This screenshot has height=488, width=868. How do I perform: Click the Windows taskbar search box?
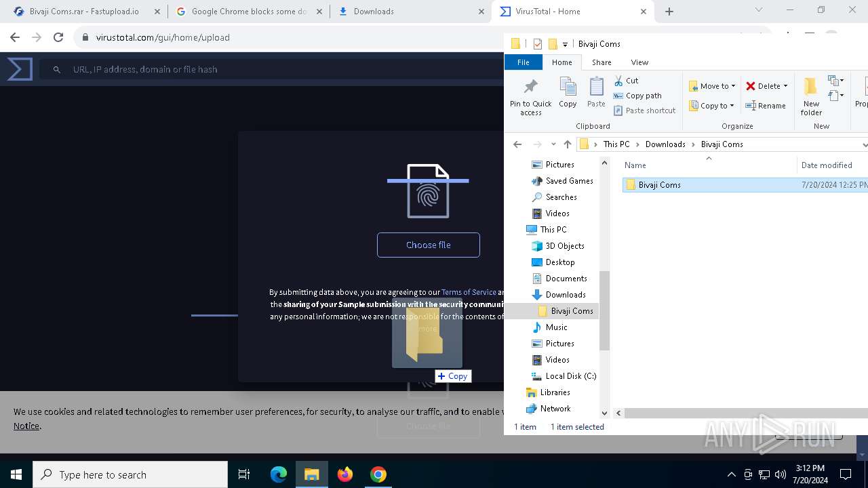(x=130, y=474)
